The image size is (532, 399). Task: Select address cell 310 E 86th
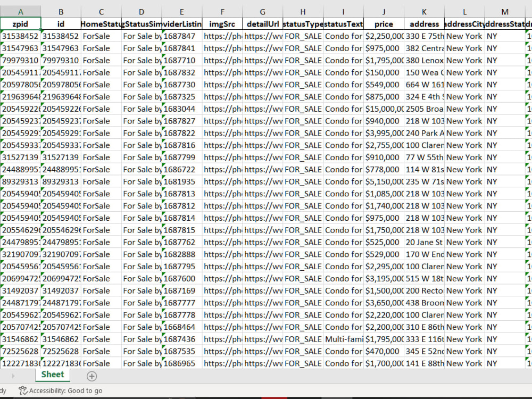tap(424, 327)
